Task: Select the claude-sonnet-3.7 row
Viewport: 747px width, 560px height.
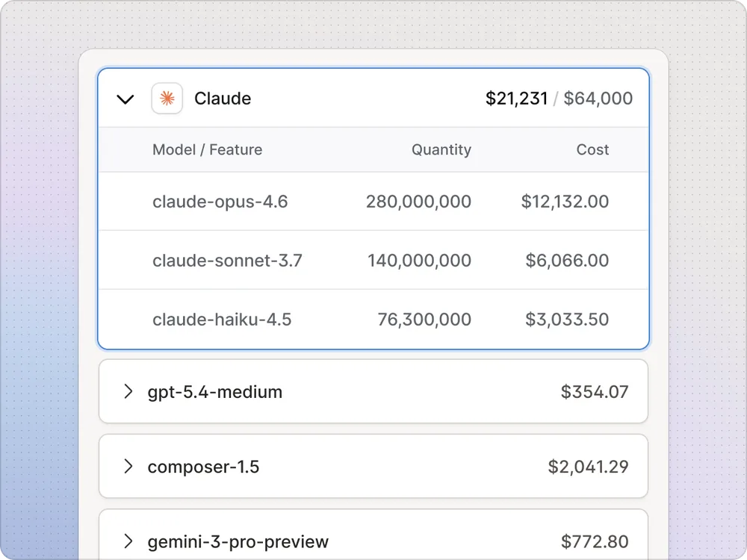Action: (x=373, y=260)
